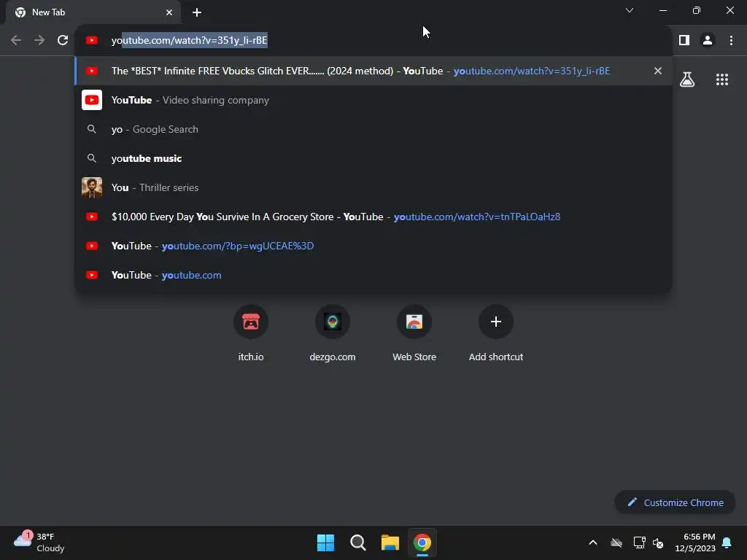
Task: Remove the Vbucks Glitch suggestion
Action: (658, 71)
